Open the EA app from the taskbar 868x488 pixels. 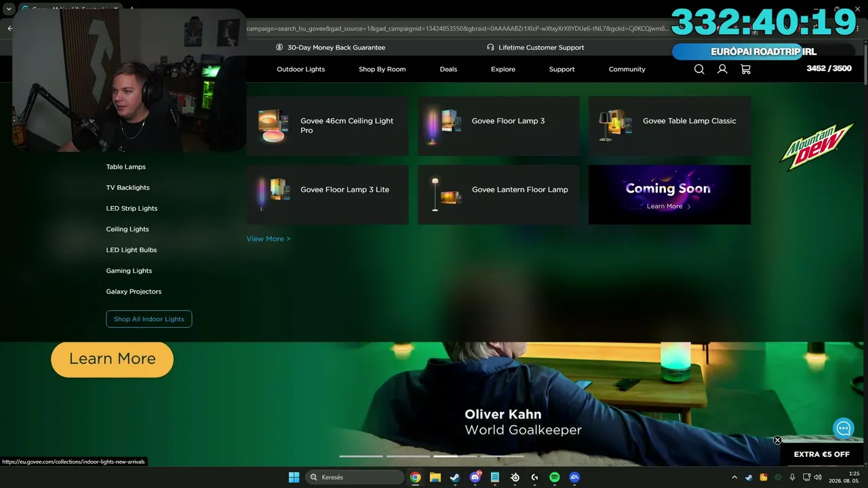click(574, 477)
